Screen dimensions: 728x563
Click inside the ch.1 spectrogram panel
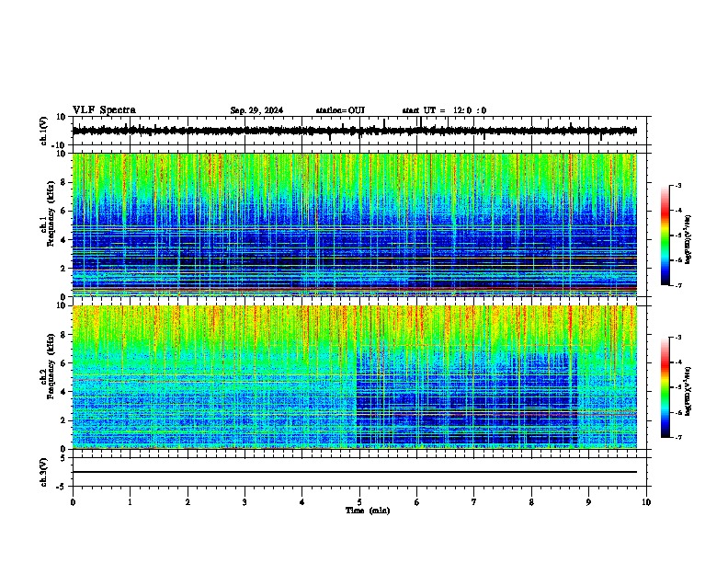(354, 224)
